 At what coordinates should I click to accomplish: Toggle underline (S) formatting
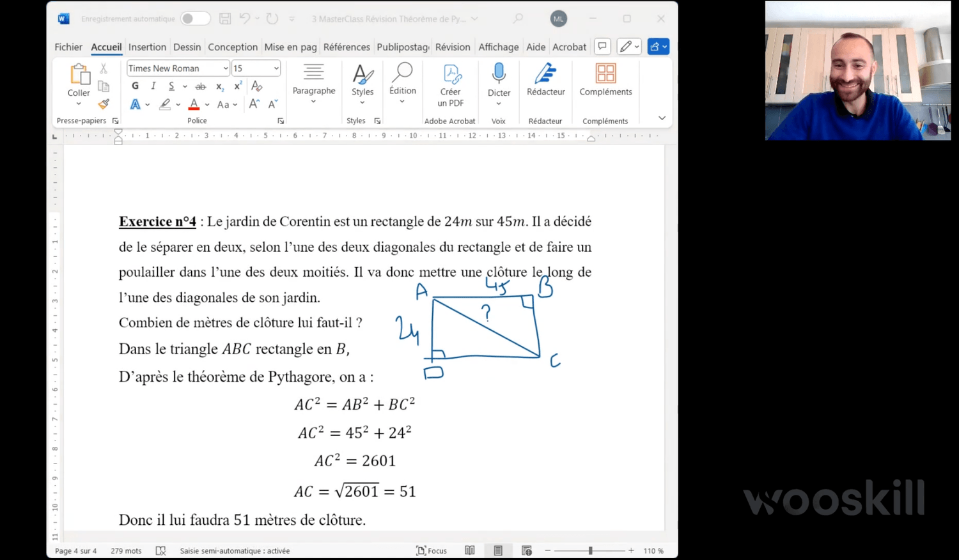coord(171,86)
